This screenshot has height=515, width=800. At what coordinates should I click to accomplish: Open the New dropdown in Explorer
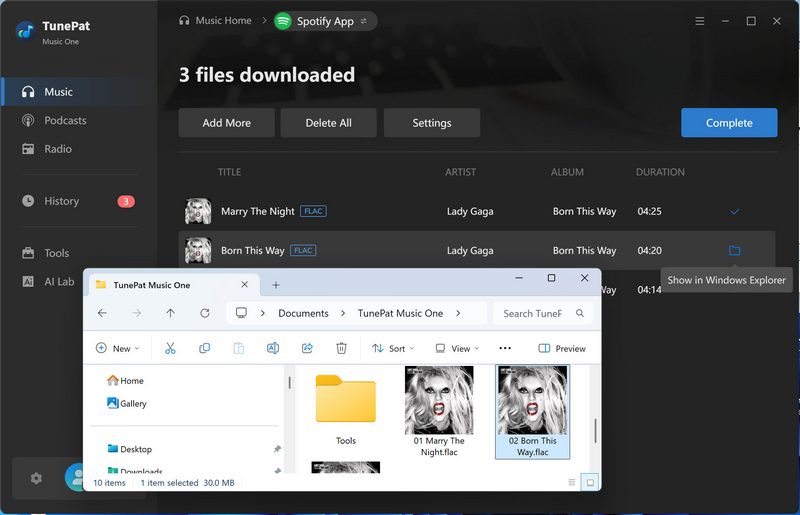tap(117, 348)
